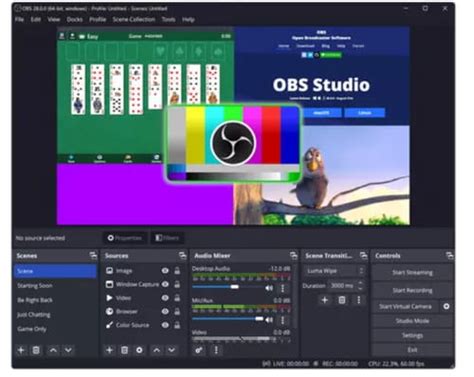The image size is (474, 377).
Task: Open the Edit menu
Action: pyautogui.click(x=35, y=19)
